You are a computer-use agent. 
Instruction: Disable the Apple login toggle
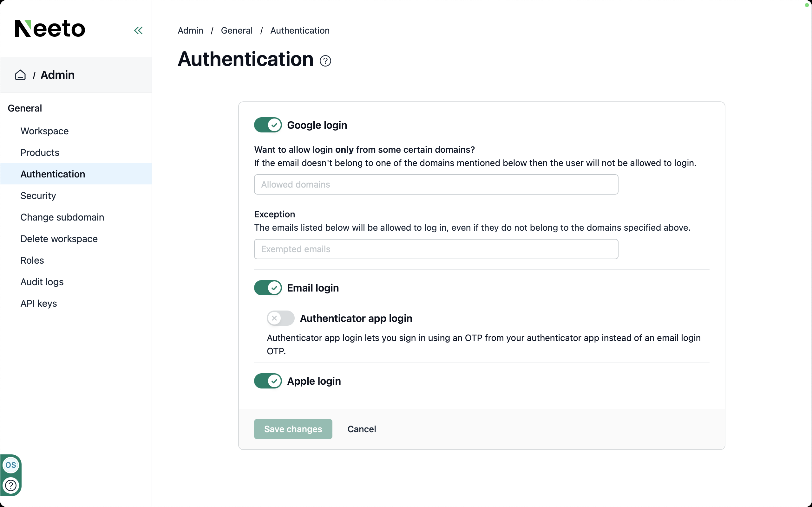pyautogui.click(x=268, y=381)
